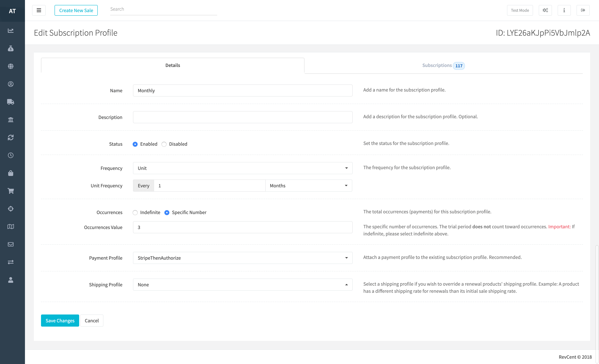Select the Enabled status radio button
Screen dimensions: 599x364
[135, 144]
